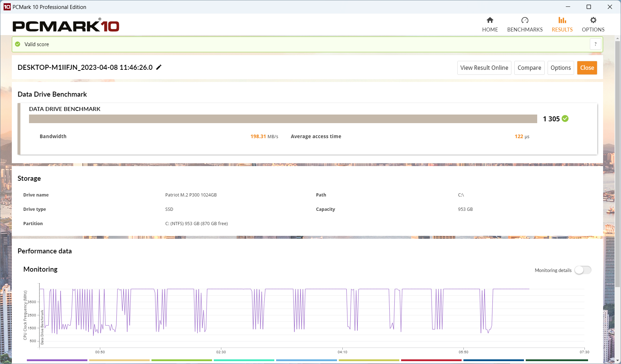
Task: Click the pencil icon to rename result
Action: click(x=159, y=67)
